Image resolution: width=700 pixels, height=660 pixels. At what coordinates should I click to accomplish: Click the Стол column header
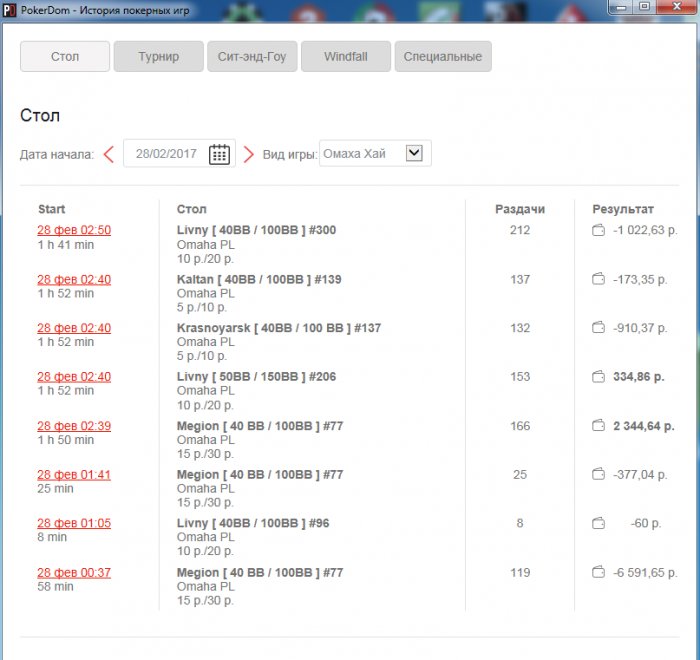point(192,209)
